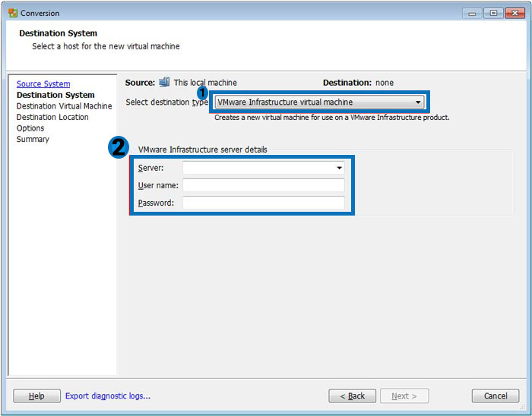The height and width of the screenshot is (416, 532).
Task: Select Destination Virtual Machine step
Action: click(x=64, y=106)
